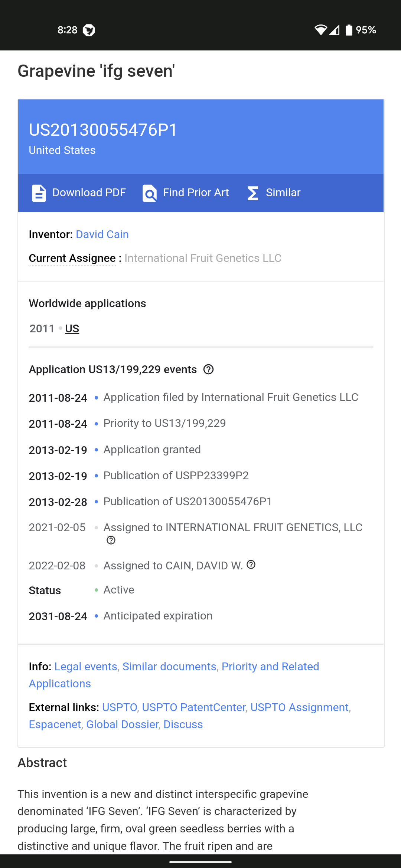The width and height of the screenshot is (401, 868).
Task: Open the US worldwide application link
Action: coord(72,329)
